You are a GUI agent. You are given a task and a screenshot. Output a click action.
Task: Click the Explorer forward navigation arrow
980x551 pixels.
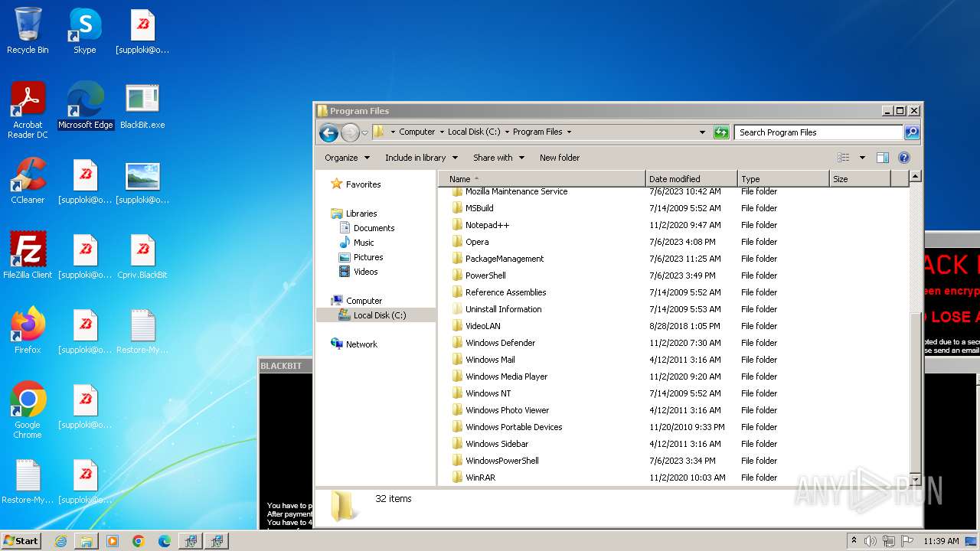point(350,132)
